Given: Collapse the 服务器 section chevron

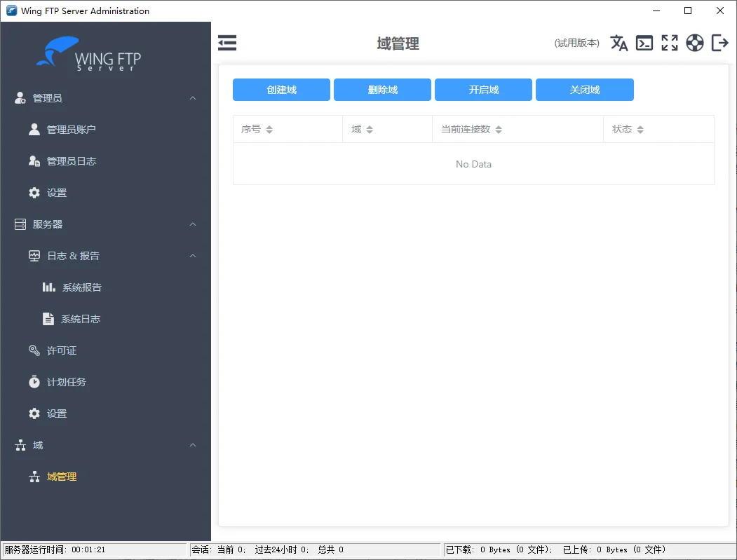Looking at the screenshot, I should tap(193, 224).
